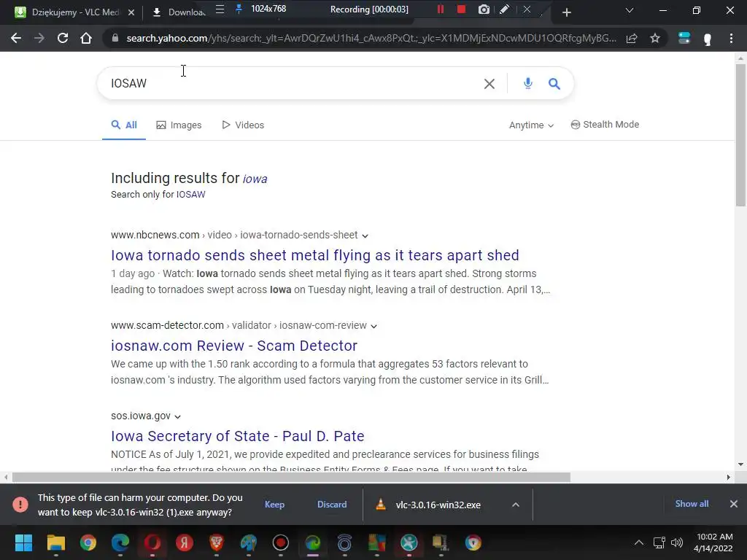Close the downloads bar
Screen dimensions: 747x560
click(734, 504)
